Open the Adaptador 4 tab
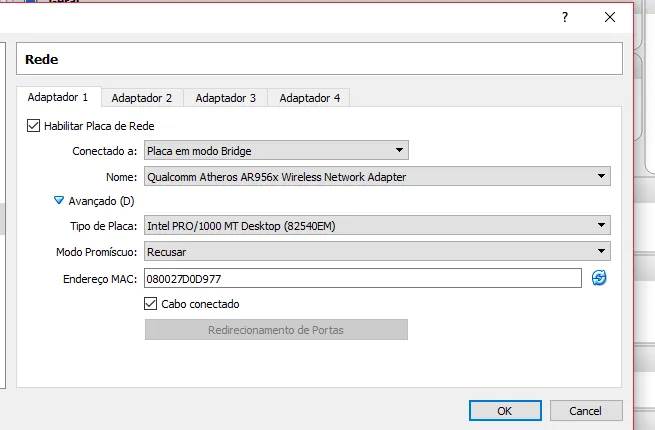The image size is (655, 430). point(310,98)
